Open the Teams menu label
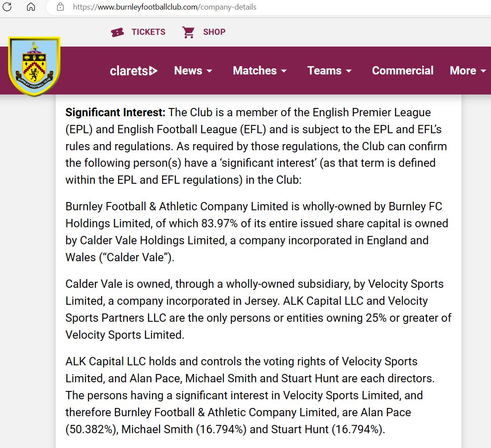 pos(324,71)
